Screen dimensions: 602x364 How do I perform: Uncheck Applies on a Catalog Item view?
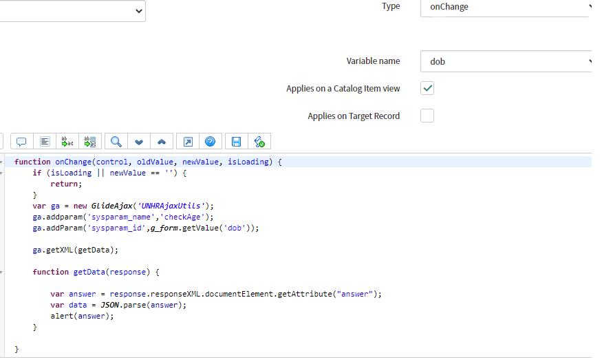(427, 88)
